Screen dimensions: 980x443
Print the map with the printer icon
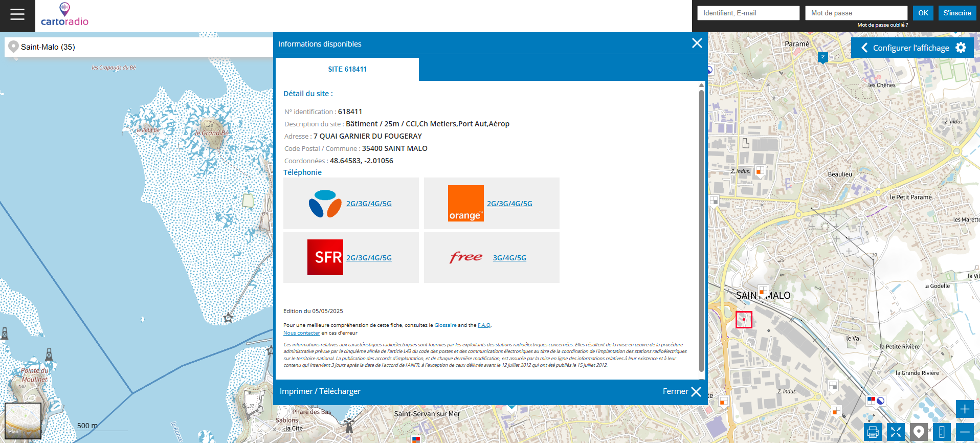point(873,432)
